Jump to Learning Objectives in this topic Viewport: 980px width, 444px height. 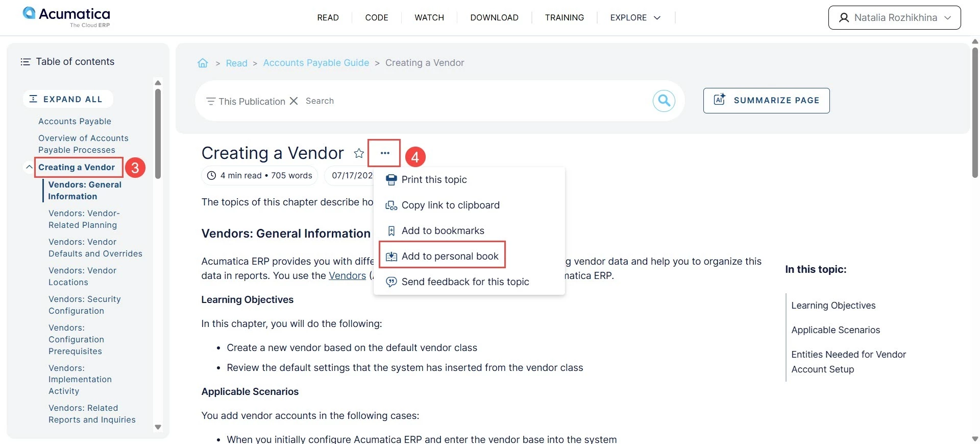click(833, 306)
